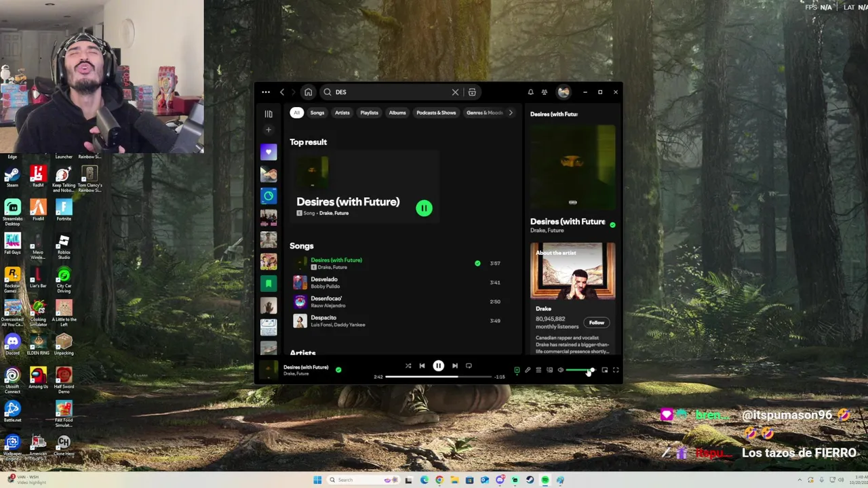Open the now-playing album art thumbnail in the player bar
This screenshot has width=868, height=488.
point(269,370)
